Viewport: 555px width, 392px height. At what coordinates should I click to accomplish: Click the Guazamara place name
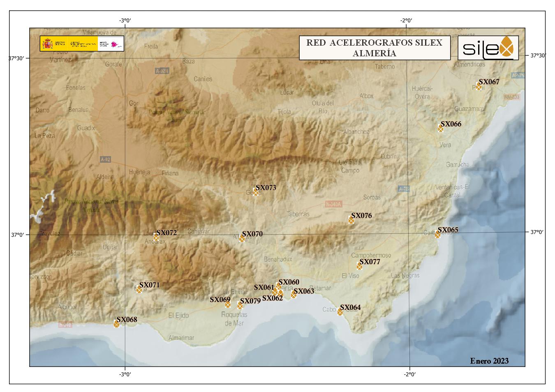click(469, 108)
